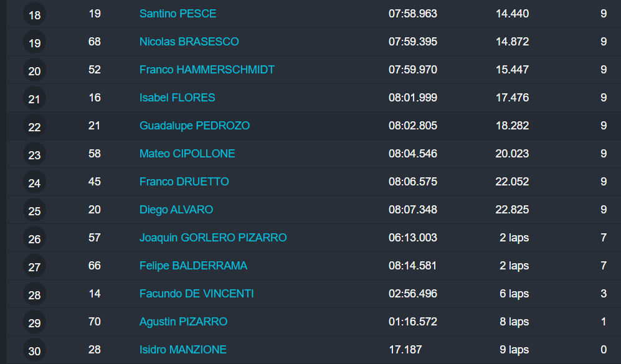Open Franco HAMMERSCHMIDT profile link
The image size is (621, 364).
(207, 70)
